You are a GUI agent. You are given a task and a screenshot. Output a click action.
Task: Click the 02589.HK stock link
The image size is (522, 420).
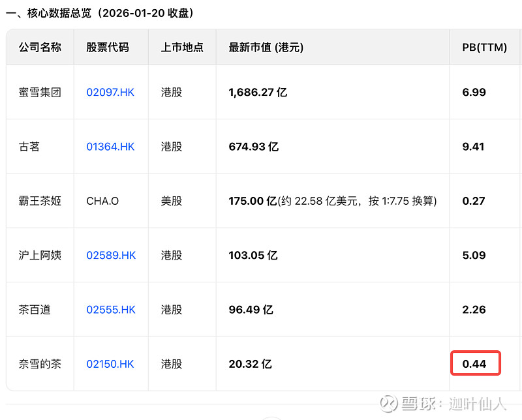coord(111,256)
